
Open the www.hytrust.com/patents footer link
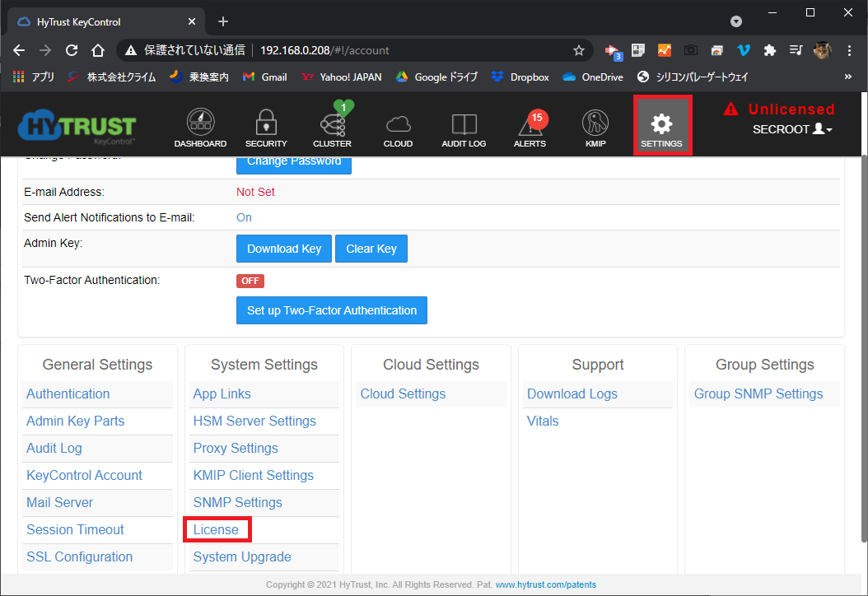point(546,585)
